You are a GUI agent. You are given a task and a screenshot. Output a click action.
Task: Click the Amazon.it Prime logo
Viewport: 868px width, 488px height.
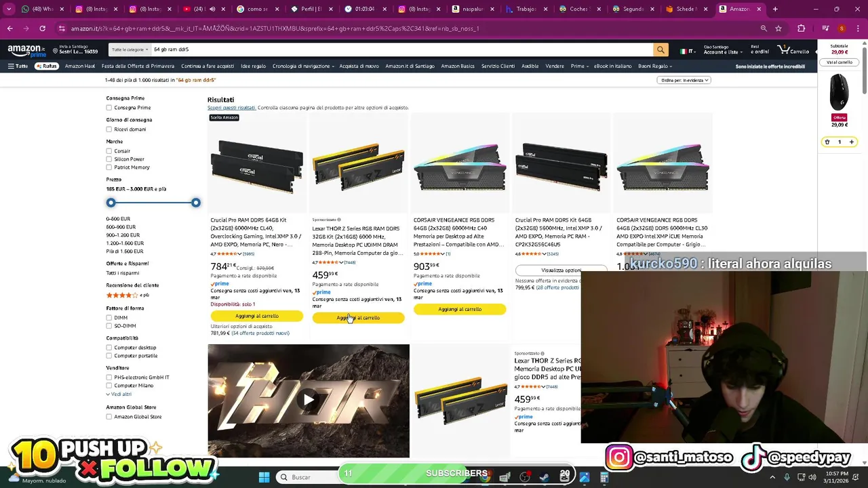(x=26, y=50)
